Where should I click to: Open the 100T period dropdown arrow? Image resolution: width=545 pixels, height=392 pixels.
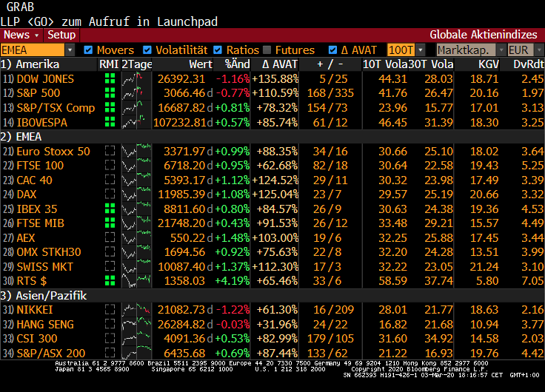click(421, 50)
